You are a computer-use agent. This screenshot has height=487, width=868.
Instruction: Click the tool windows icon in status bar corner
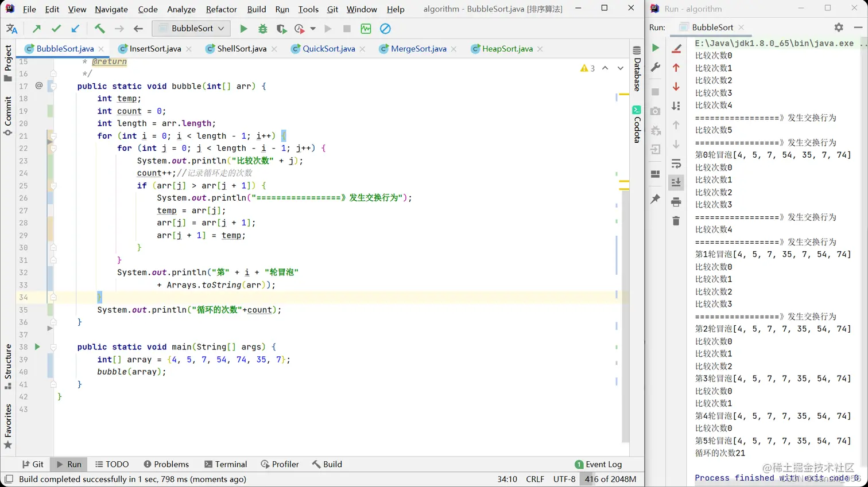pyautogui.click(x=9, y=479)
